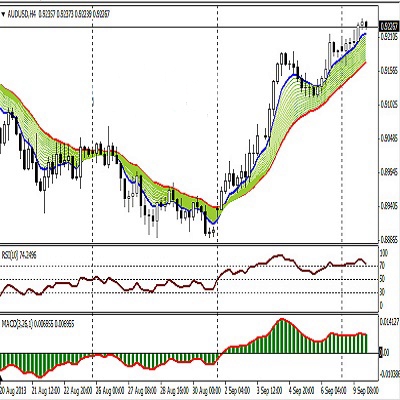Click the 9 Sep 08:00 time axis label
The width and height of the screenshot is (400, 400).
[x=366, y=390]
